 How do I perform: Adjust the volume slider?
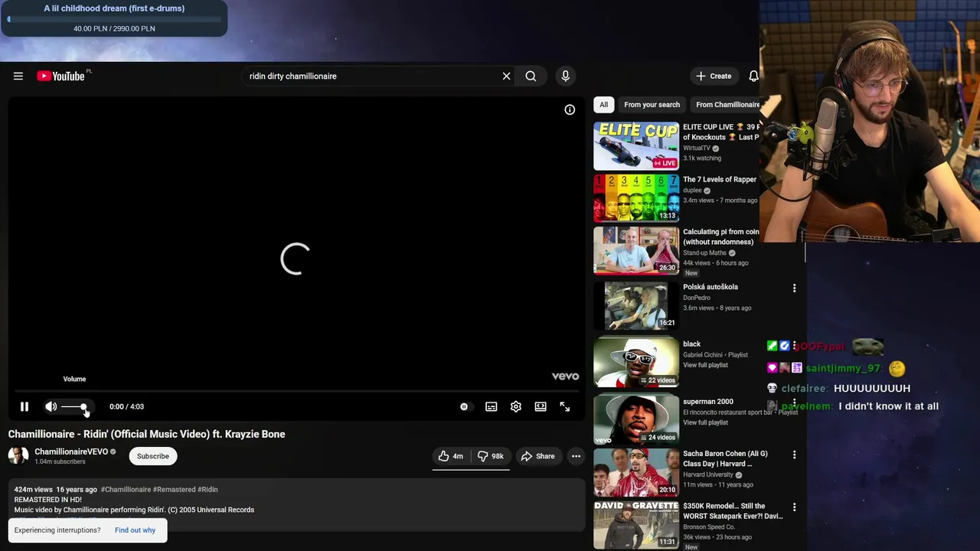click(74, 406)
